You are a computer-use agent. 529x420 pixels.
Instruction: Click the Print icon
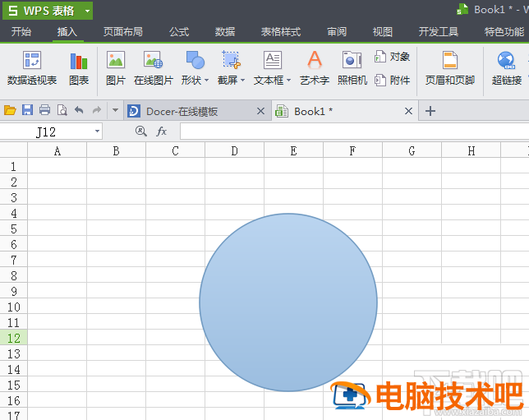click(x=44, y=110)
